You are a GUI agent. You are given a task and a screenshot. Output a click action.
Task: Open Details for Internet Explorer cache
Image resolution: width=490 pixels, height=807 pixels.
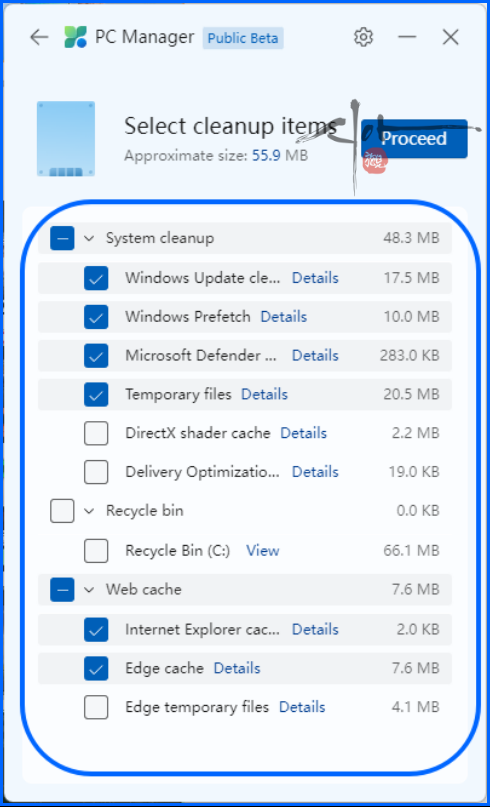coord(315,629)
